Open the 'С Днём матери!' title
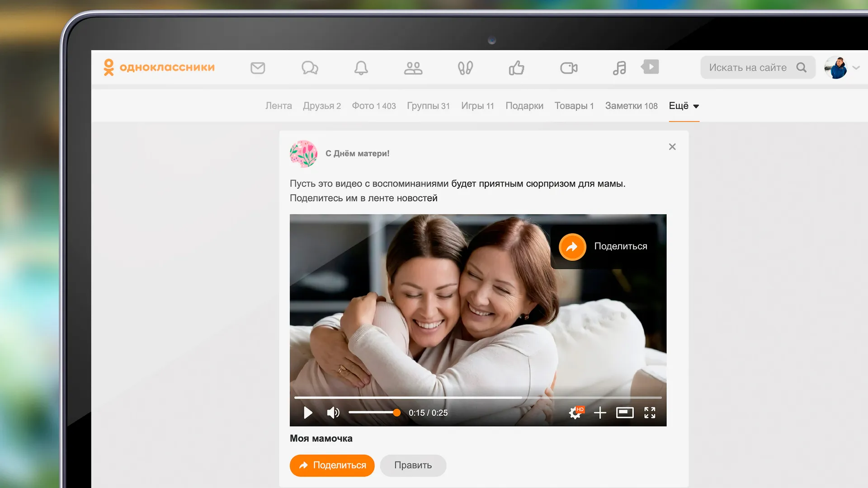This screenshot has height=488, width=868. click(x=358, y=154)
